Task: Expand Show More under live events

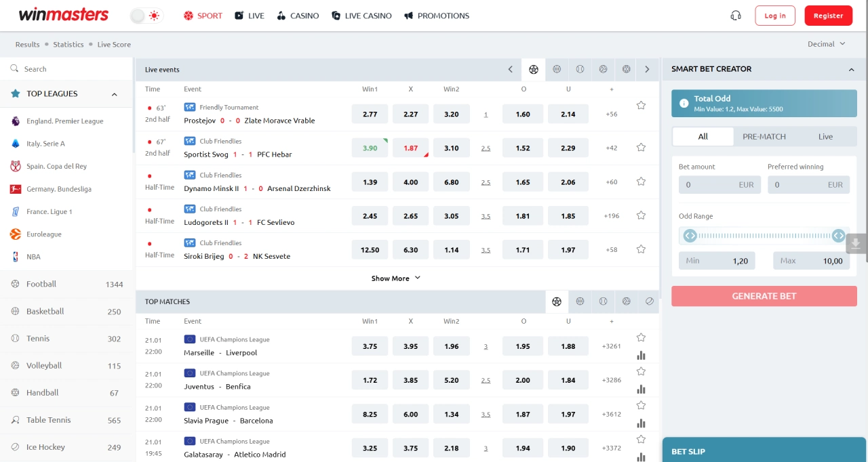Action: point(395,278)
